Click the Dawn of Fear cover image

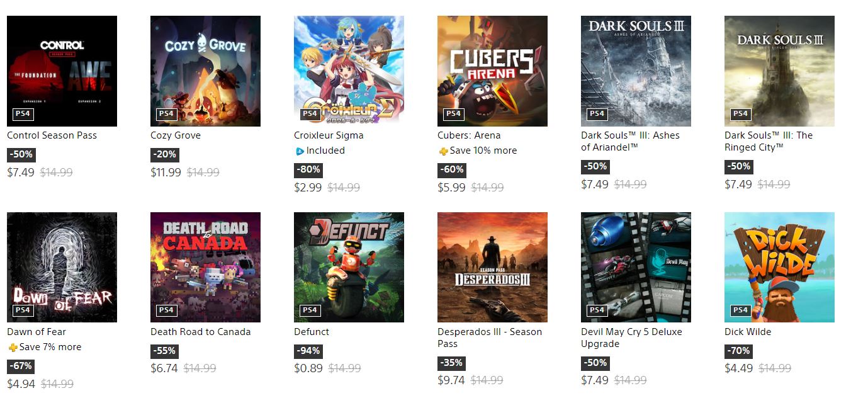tap(62, 267)
